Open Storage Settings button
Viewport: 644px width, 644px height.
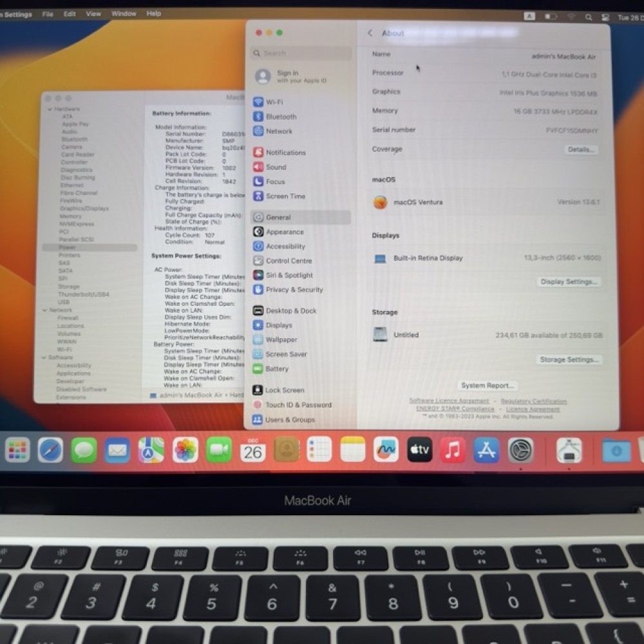(569, 359)
